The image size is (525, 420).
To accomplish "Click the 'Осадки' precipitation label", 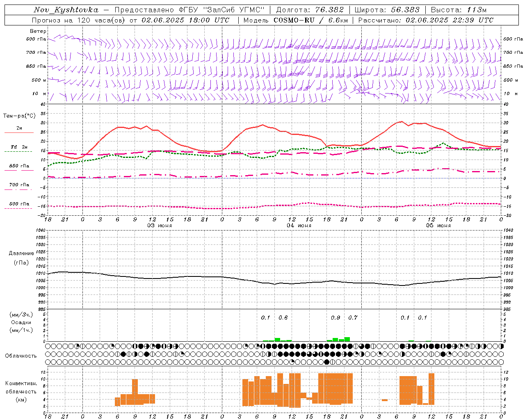I will [x=21, y=322].
